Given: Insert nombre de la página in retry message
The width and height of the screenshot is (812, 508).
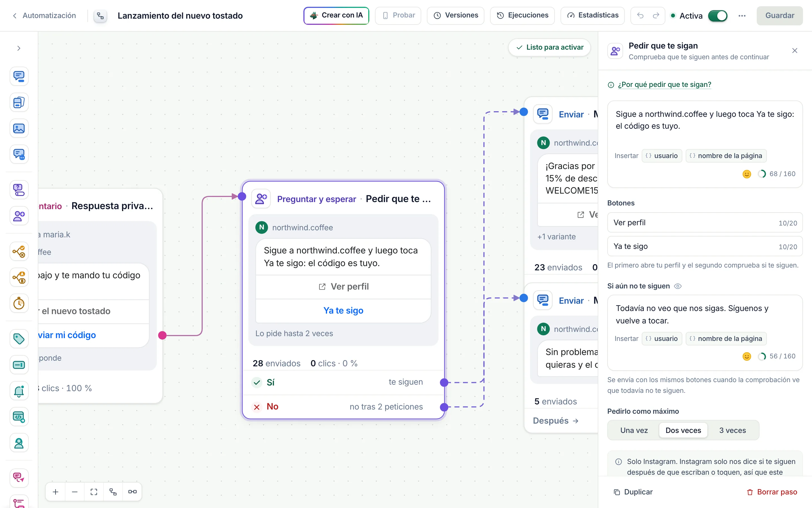Looking at the screenshot, I should (x=726, y=339).
